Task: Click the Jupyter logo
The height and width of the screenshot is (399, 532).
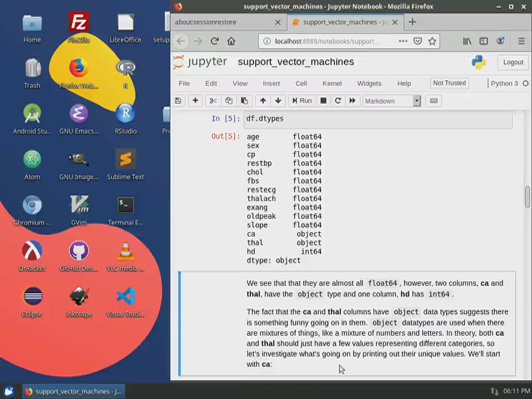Action: click(200, 62)
